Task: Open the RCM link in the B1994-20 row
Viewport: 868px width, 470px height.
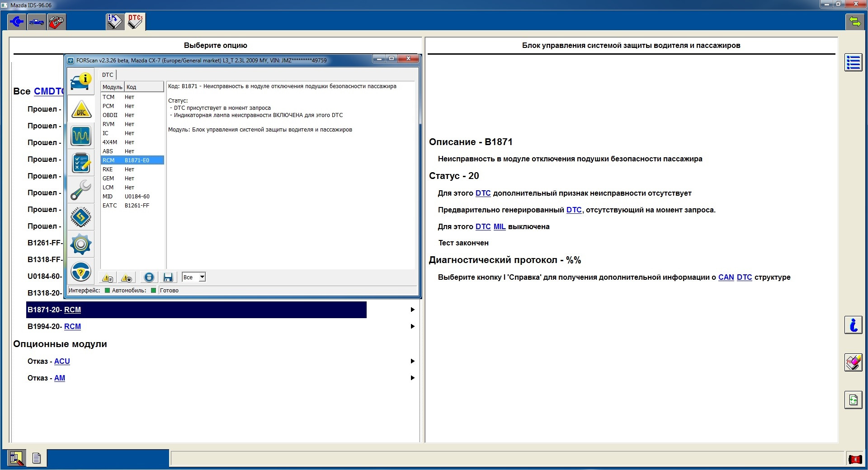Action: pos(72,326)
